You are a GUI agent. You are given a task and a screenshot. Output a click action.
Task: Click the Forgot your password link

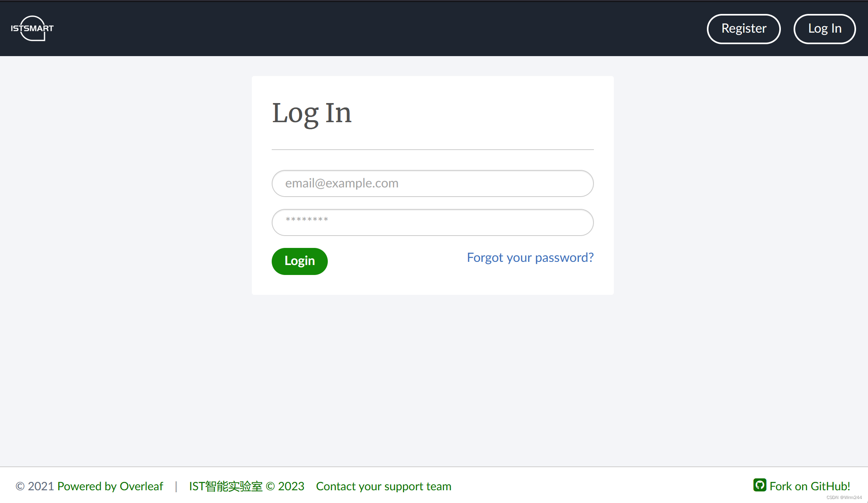[x=530, y=257]
